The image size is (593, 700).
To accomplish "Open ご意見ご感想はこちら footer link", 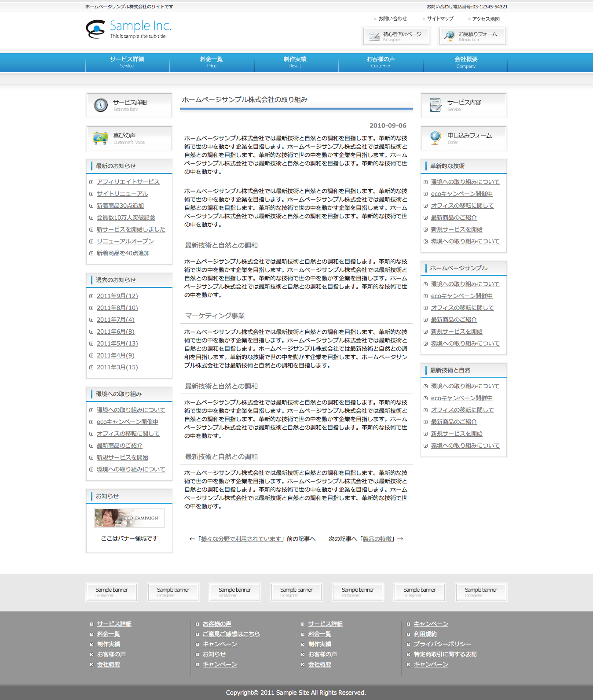I will point(231,634).
